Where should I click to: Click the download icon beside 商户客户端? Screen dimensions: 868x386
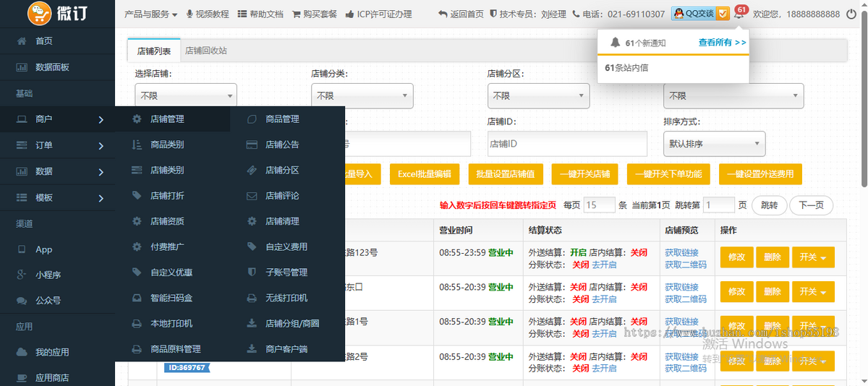[252, 349]
